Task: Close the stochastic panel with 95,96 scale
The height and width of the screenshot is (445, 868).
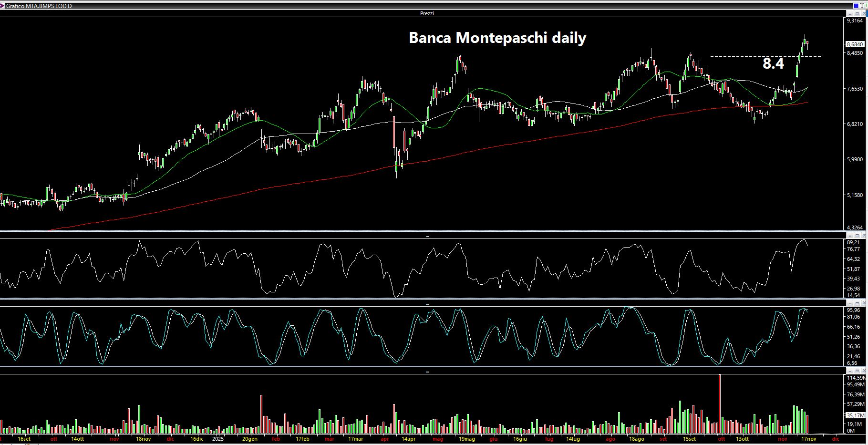Action: pos(863,303)
